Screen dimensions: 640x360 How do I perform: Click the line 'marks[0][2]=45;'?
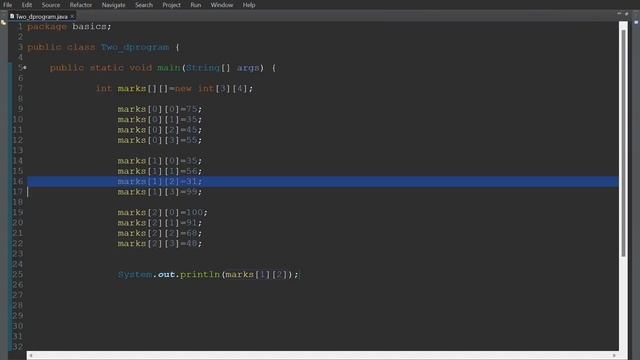(x=160, y=130)
